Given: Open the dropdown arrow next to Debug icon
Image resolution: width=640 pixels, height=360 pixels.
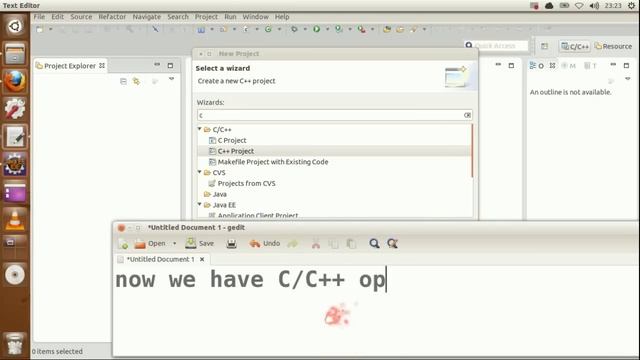Looking at the screenshot, I should point(305,29).
